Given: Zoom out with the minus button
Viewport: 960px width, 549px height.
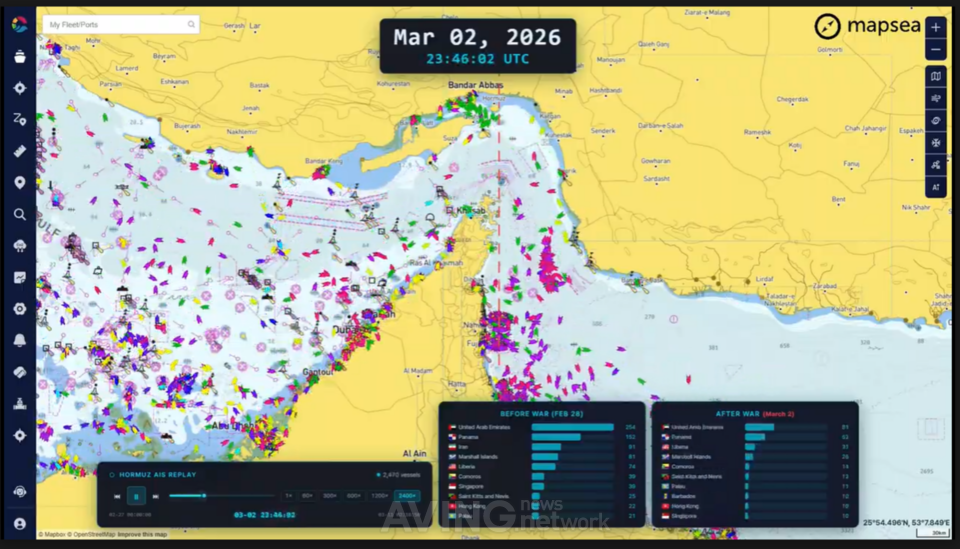Looking at the screenshot, I should 936,50.
